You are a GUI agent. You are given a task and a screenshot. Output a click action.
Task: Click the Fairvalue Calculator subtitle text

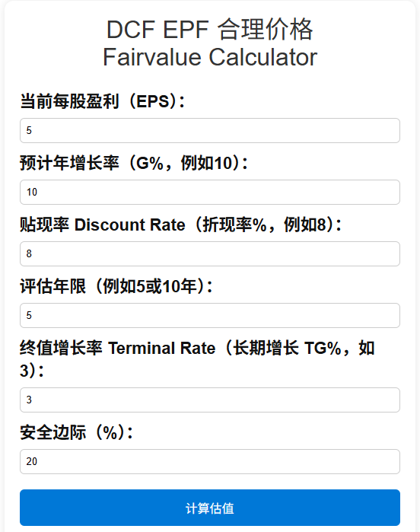click(x=210, y=57)
